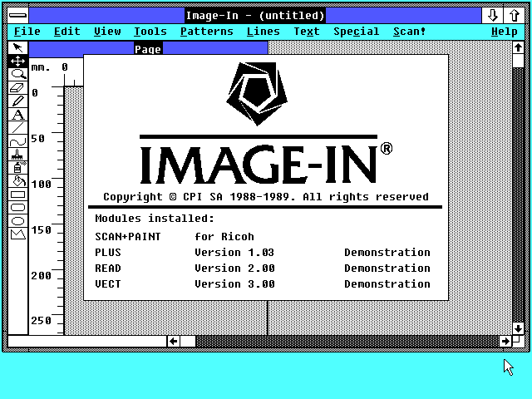The image size is (532, 399).
Task: Open the Lines menu
Action: 264,32
